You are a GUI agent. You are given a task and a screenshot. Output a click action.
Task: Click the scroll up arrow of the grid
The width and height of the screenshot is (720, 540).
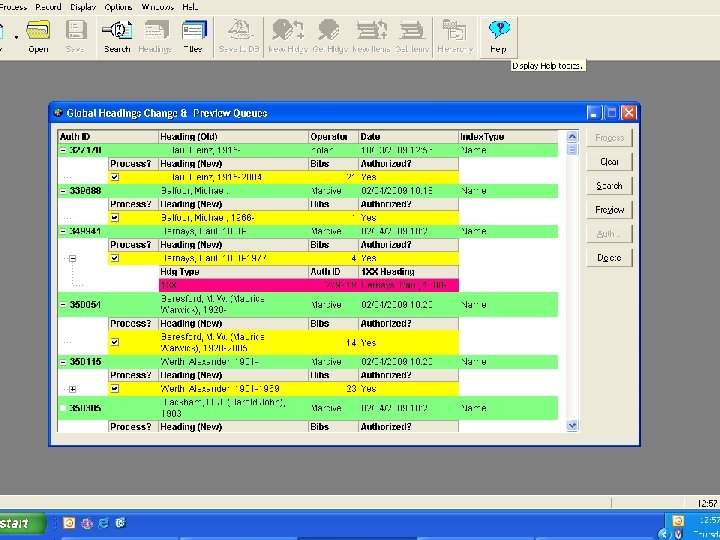click(x=572, y=136)
